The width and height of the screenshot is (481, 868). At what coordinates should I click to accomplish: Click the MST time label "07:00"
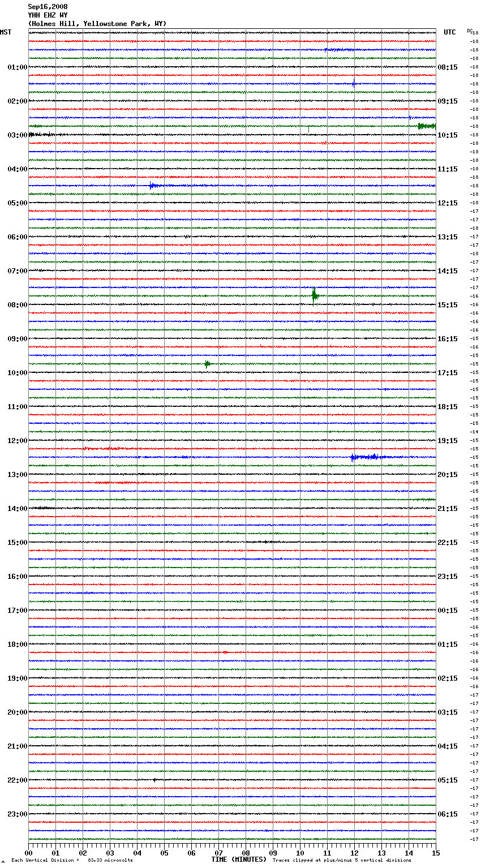(x=18, y=271)
